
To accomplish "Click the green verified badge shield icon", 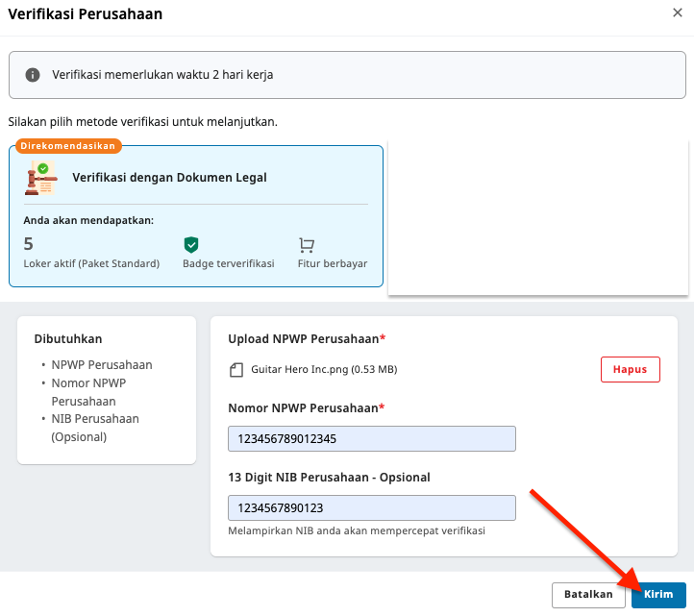I will coord(191,244).
